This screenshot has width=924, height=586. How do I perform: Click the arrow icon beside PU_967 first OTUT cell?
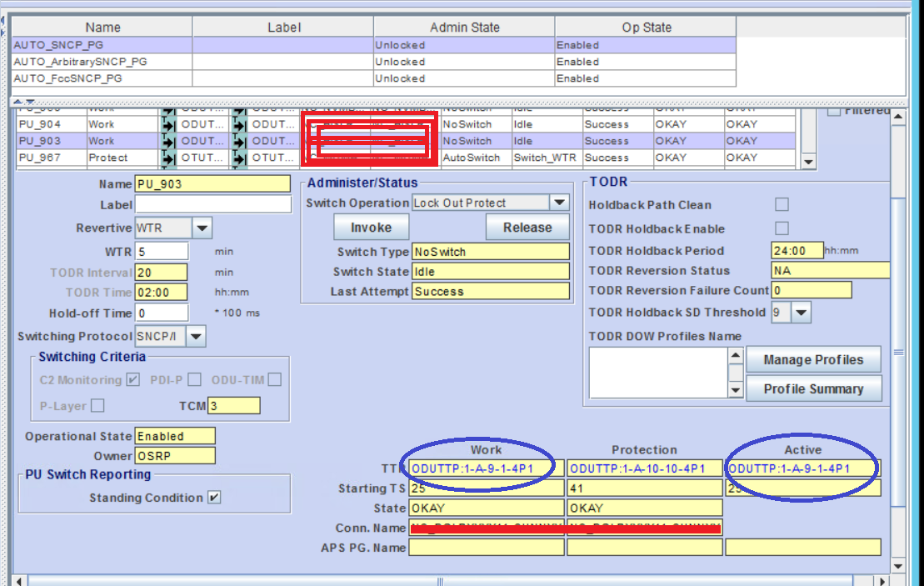click(x=168, y=158)
